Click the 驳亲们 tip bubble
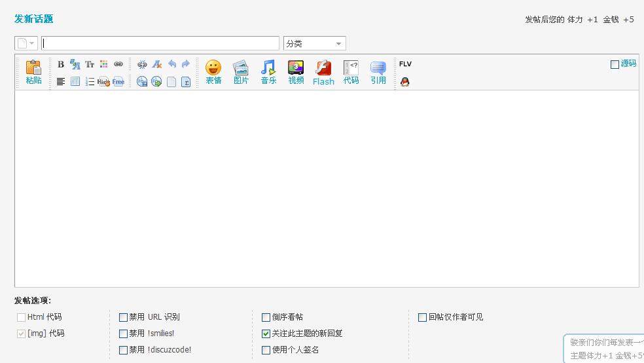Screen dimensions: 644x363 pos(603,349)
